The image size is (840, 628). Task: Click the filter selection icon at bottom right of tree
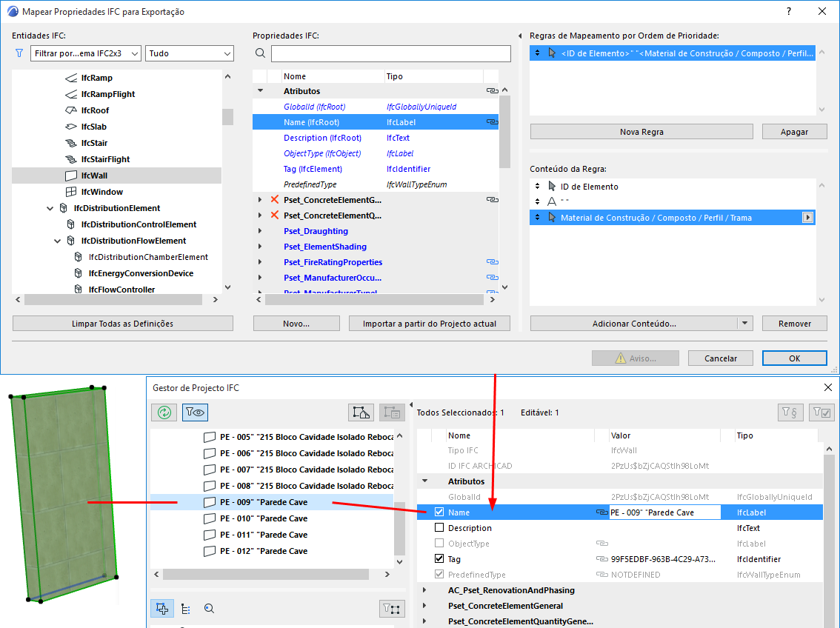pos(392,609)
